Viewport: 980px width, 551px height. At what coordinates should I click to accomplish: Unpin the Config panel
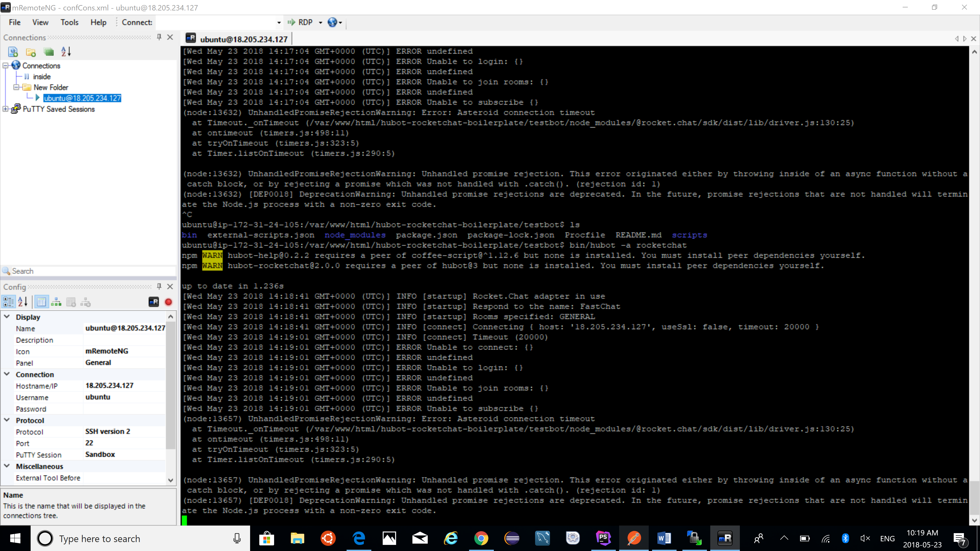[x=159, y=287]
